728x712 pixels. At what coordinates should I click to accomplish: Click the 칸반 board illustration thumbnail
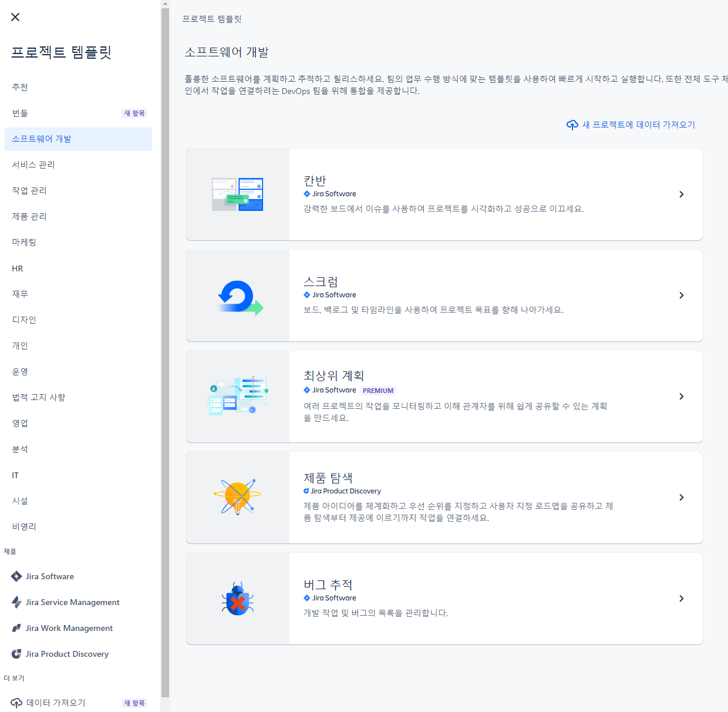[238, 194]
